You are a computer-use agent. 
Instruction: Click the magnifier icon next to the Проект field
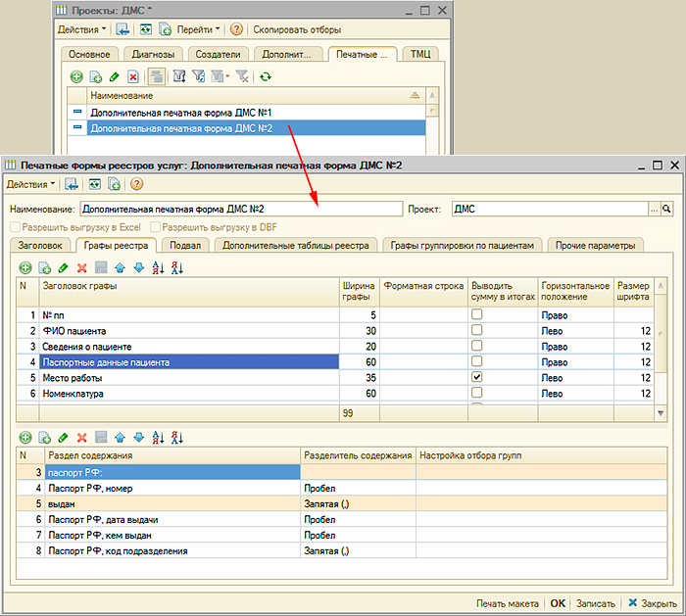pyautogui.click(x=667, y=209)
